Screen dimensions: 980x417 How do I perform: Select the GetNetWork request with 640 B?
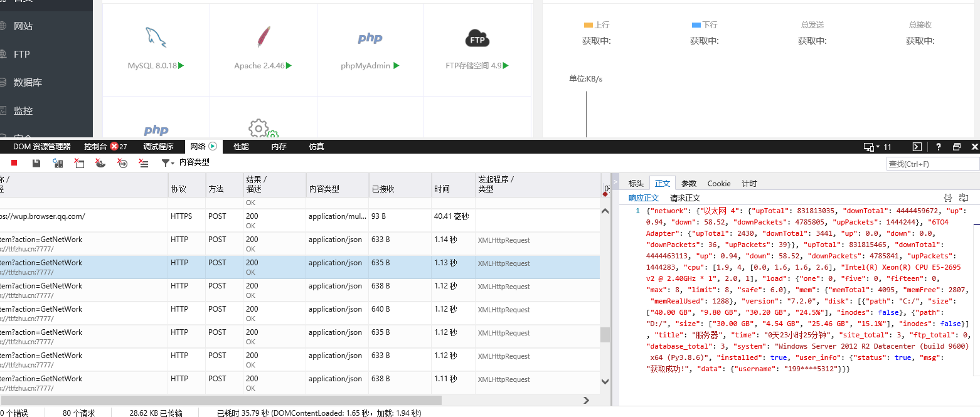click(300, 313)
